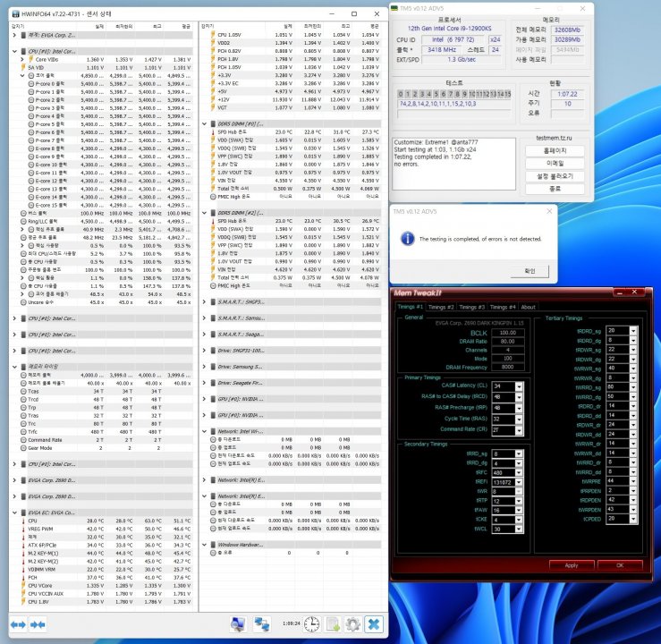Open the About tab in Mem TweakIt

529,307
